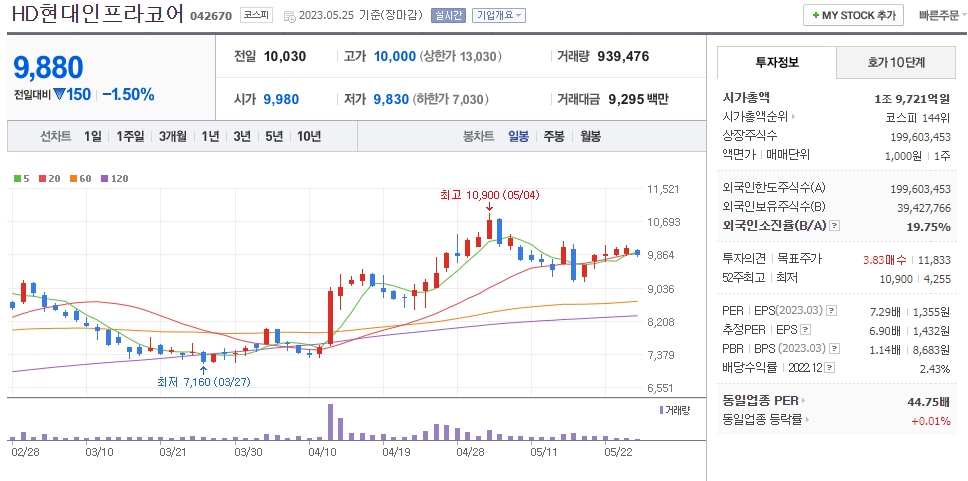968x481 pixels.
Task: Click the 상한가 13,030 text
Action: (x=460, y=57)
